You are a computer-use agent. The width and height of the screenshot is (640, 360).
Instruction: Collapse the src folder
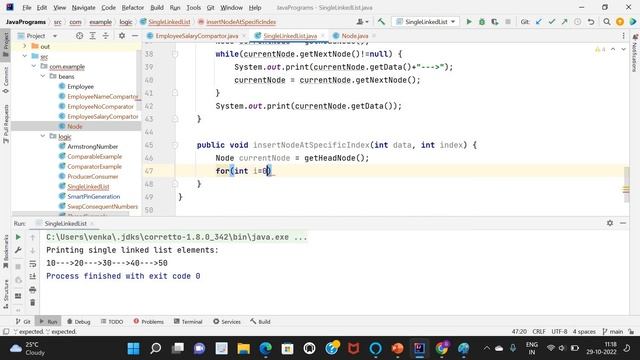(x=24, y=56)
